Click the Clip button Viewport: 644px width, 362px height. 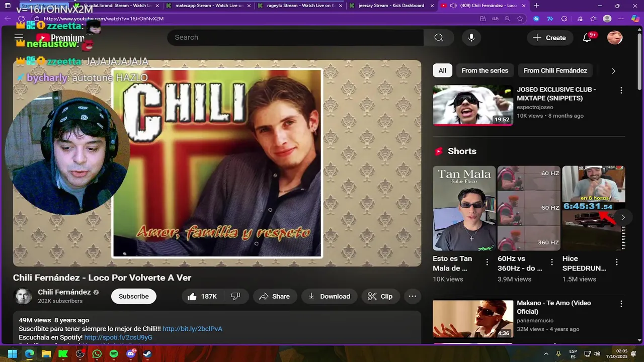coord(380,296)
